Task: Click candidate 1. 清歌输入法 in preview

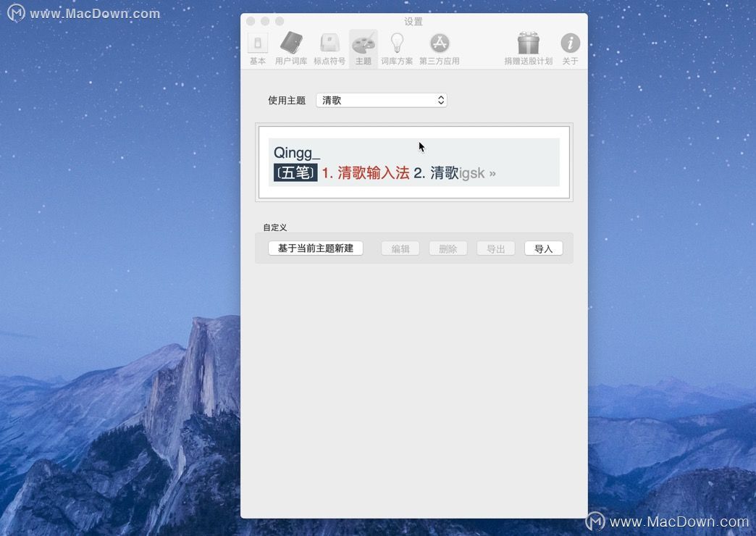Action: (366, 172)
